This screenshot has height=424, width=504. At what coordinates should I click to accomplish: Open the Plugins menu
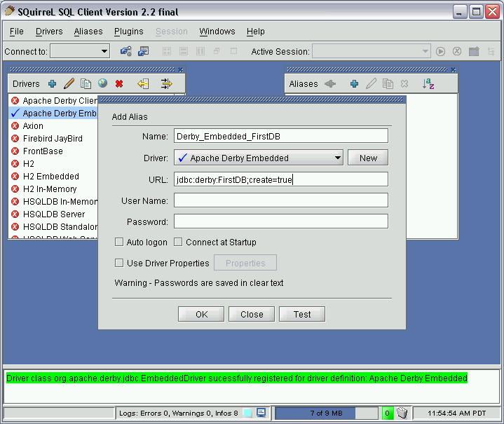click(x=128, y=32)
